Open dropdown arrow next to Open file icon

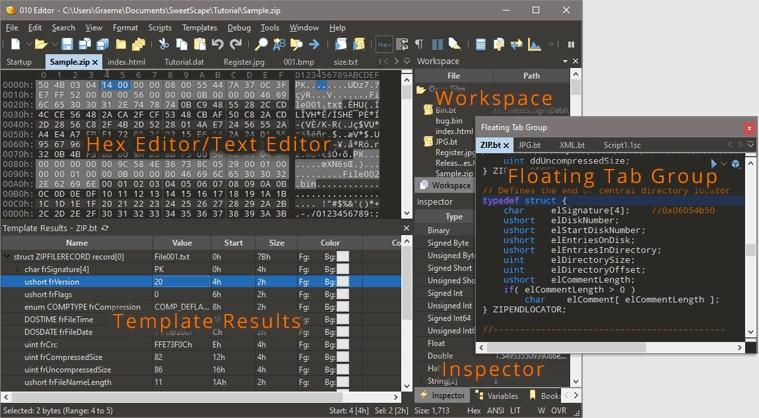[x=54, y=45]
